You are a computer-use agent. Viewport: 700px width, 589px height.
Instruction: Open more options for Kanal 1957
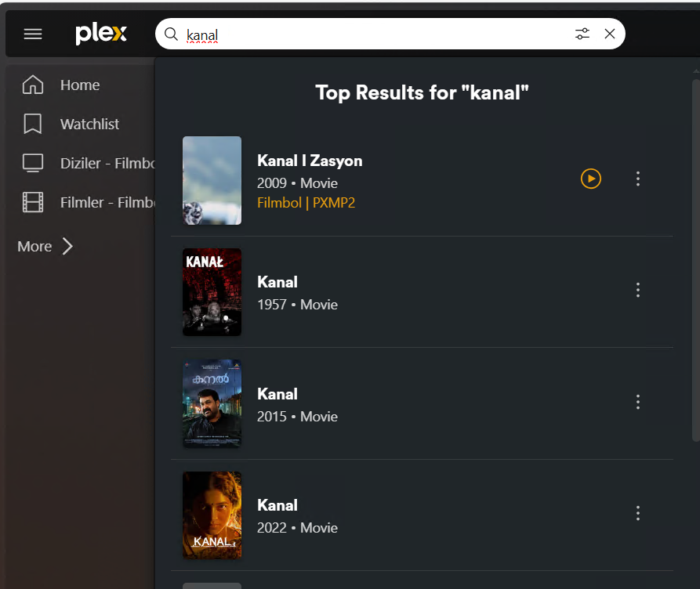point(638,290)
